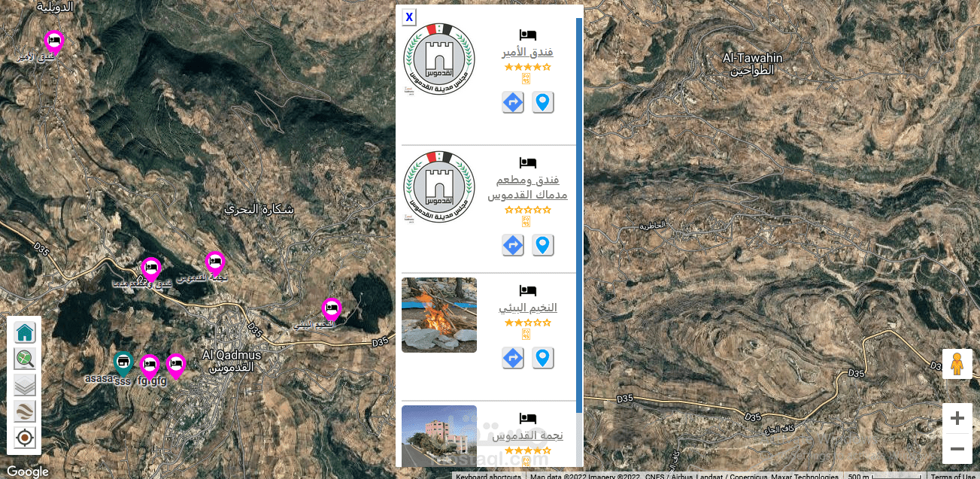Click the bed icon above النخيم البيئي

527,290
